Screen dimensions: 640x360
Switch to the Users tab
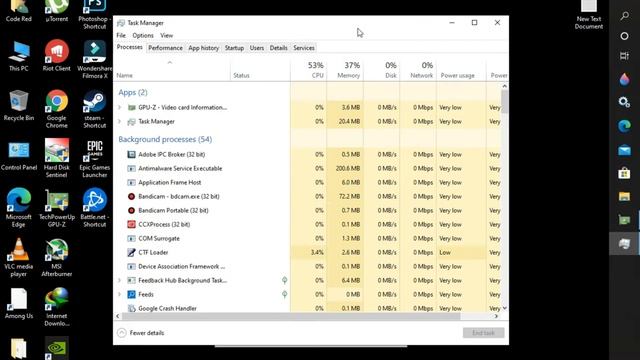click(257, 48)
